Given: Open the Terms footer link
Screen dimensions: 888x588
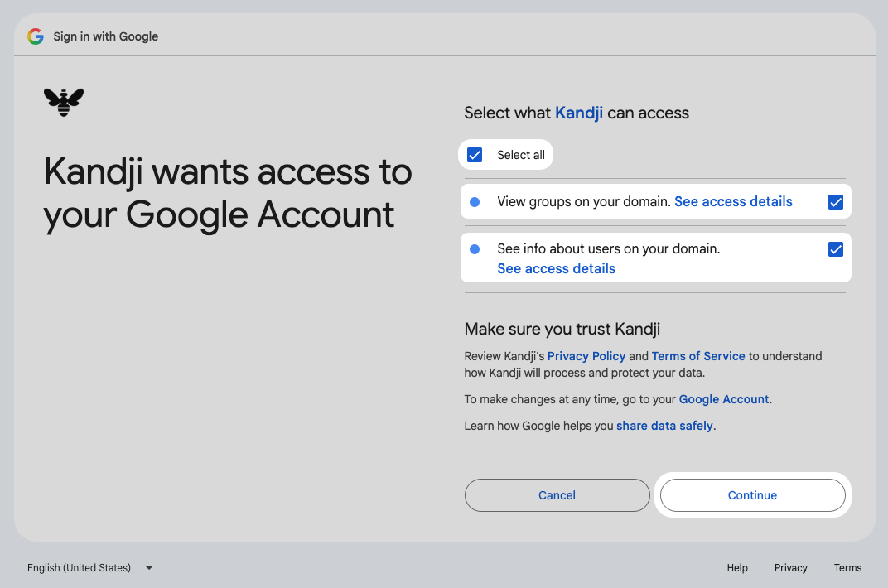Looking at the screenshot, I should point(847,567).
